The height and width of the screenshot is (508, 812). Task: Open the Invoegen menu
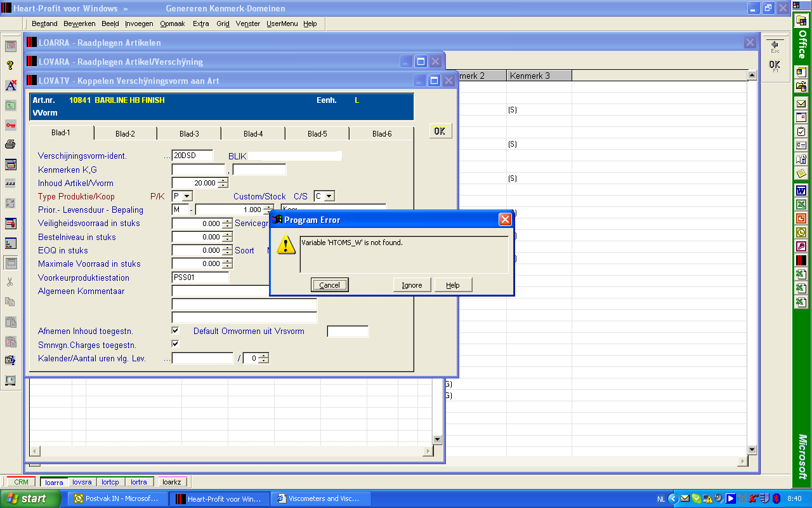(x=139, y=23)
